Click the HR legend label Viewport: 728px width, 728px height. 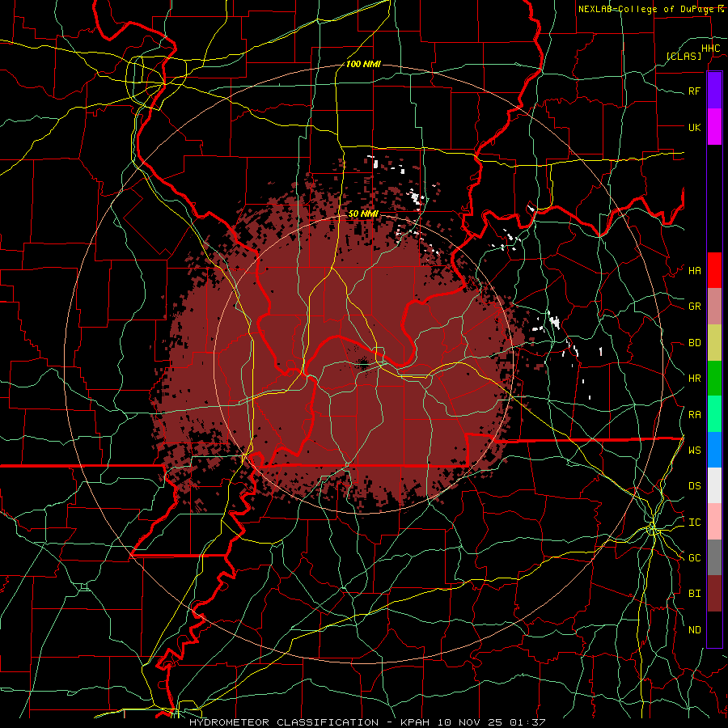[x=694, y=379]
